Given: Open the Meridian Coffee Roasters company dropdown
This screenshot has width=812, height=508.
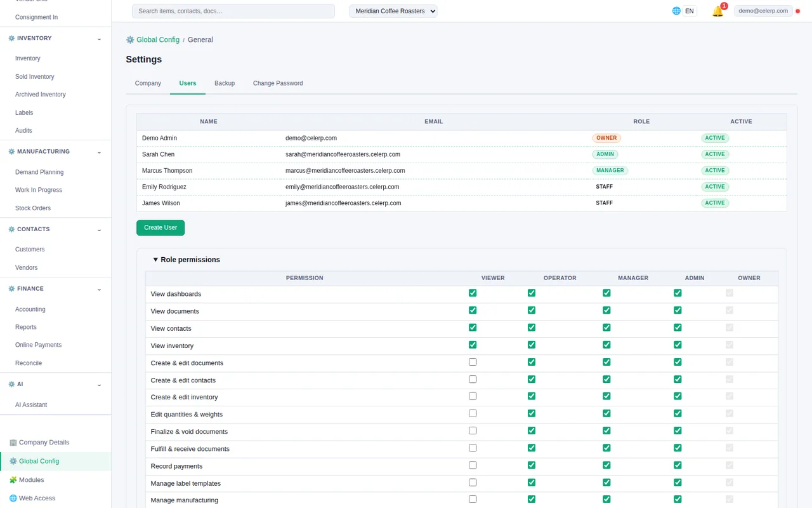Looking at the screenshot, I should pos(393,11).
